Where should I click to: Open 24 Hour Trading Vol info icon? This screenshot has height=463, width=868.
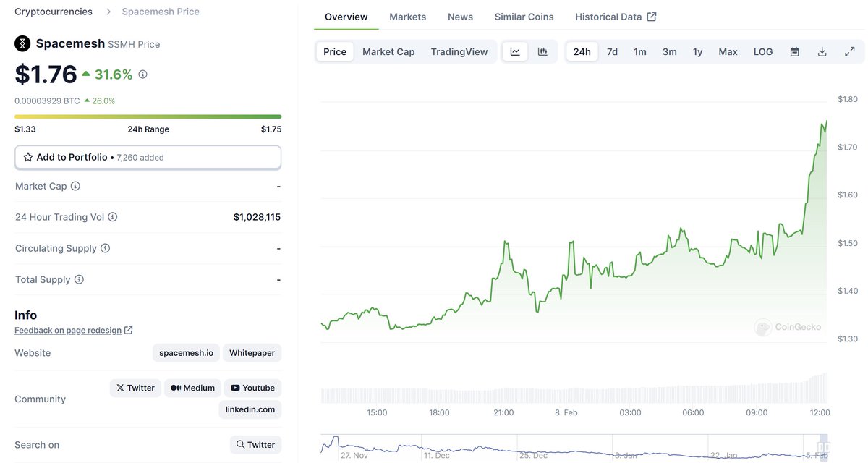pos(113,217)
